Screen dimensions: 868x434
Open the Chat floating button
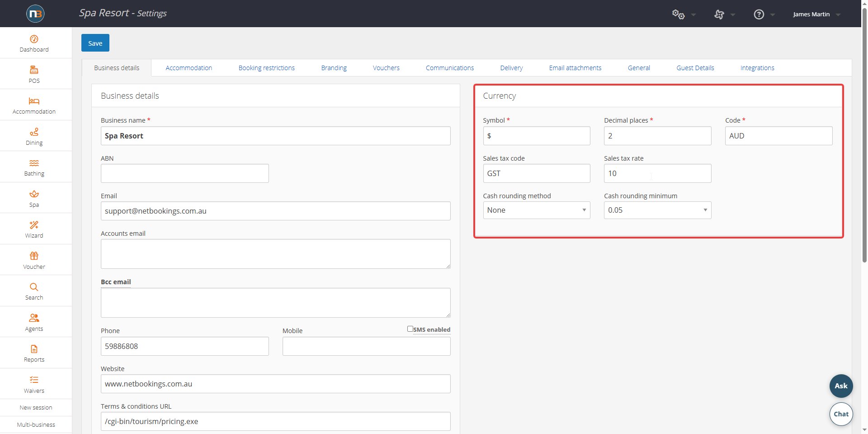[x=841, y=414]
